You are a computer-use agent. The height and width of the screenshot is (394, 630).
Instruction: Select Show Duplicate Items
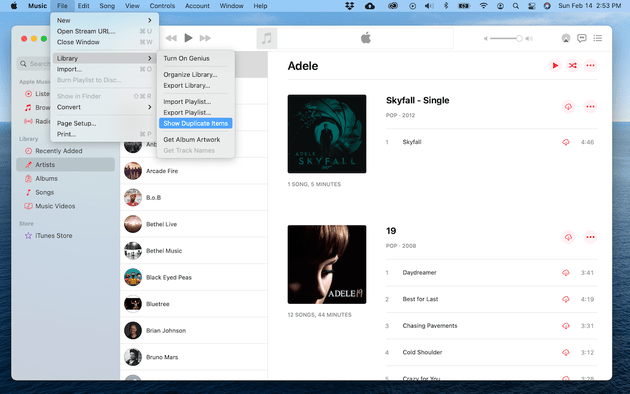196,123
